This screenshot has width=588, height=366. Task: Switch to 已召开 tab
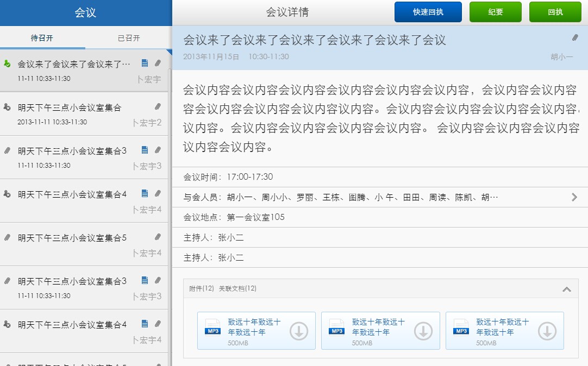click(x=129, y=38)
